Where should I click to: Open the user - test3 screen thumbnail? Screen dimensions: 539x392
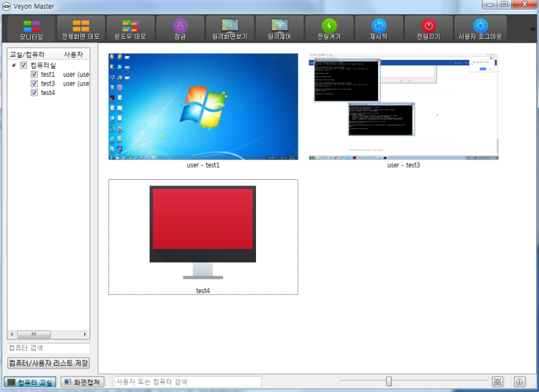pyautogui.click(x=404, y=106)
